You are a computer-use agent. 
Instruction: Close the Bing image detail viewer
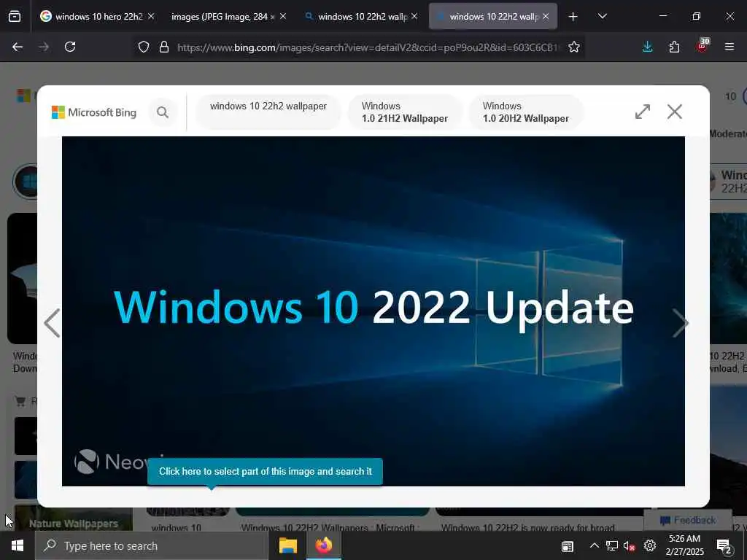coord(675,112)
